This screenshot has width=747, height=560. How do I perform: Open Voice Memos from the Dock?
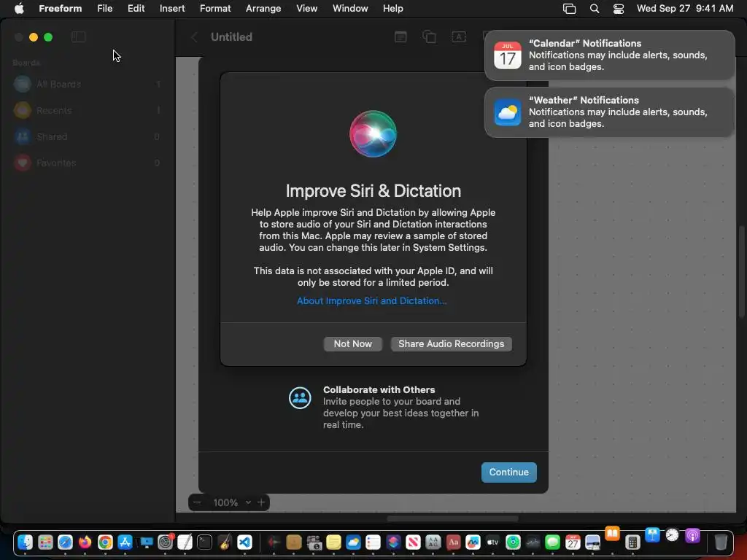pyautogui.click(x=274, y=542)
